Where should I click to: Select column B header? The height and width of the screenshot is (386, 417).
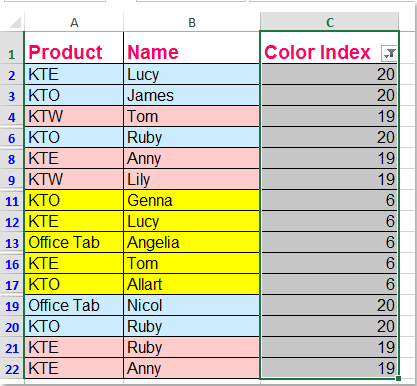pyautogui.click(x=192, y=22)
